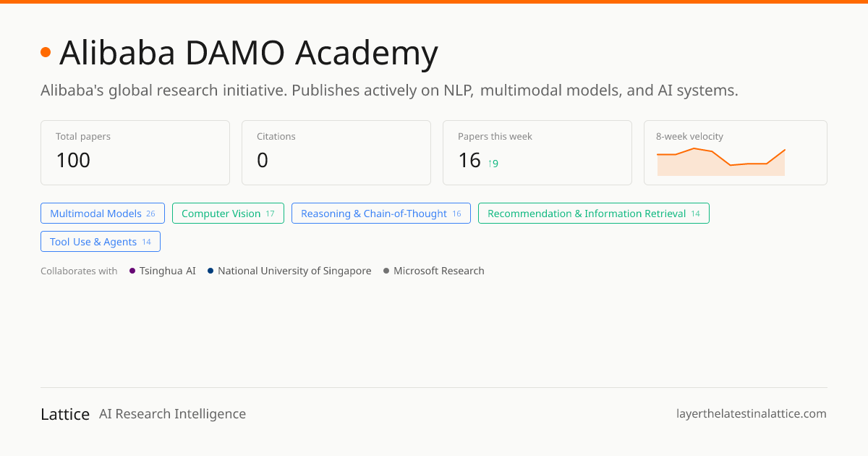This screenshot has height=456, width=868.
Task: Click the papers this week value 16
Action: pyautogui.click(x=469, y=160)
